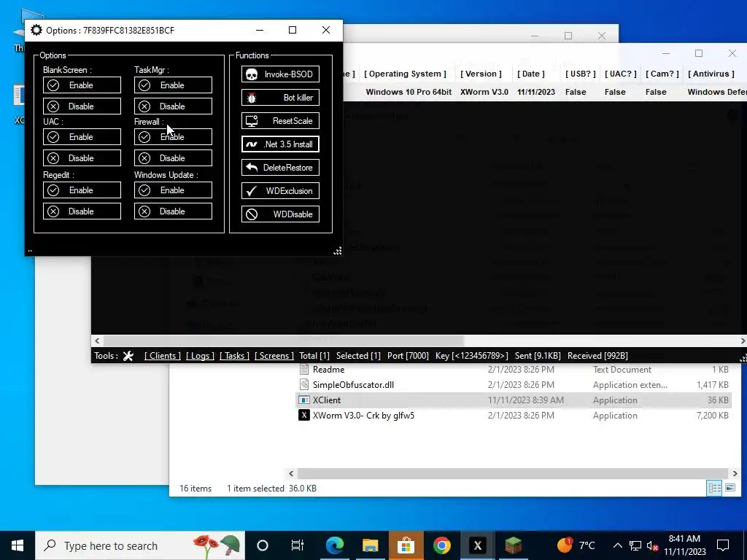This screenshot has height=560, width=747.
Task: Sort by [ Antivirus ] column header
Action: (x=711, y=74)
